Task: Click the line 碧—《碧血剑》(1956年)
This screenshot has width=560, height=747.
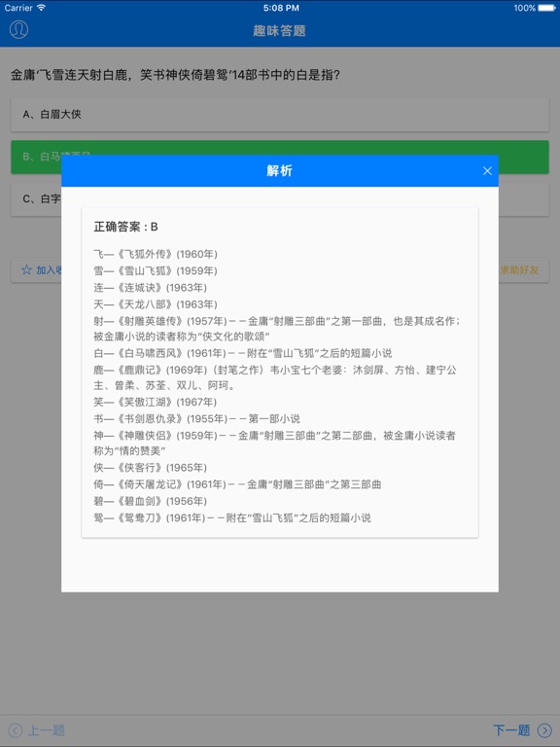Action: [150, 501]
